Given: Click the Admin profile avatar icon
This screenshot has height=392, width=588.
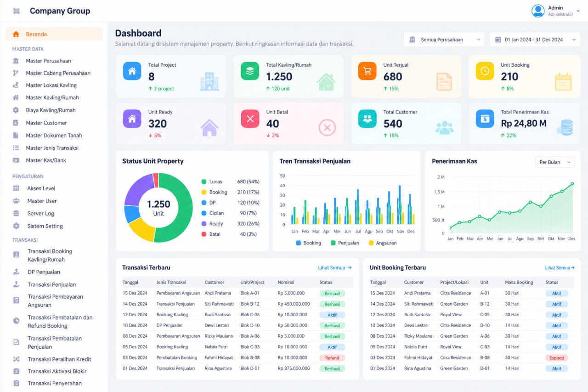Looking at the screenshot, I should [x=538, y=11].
